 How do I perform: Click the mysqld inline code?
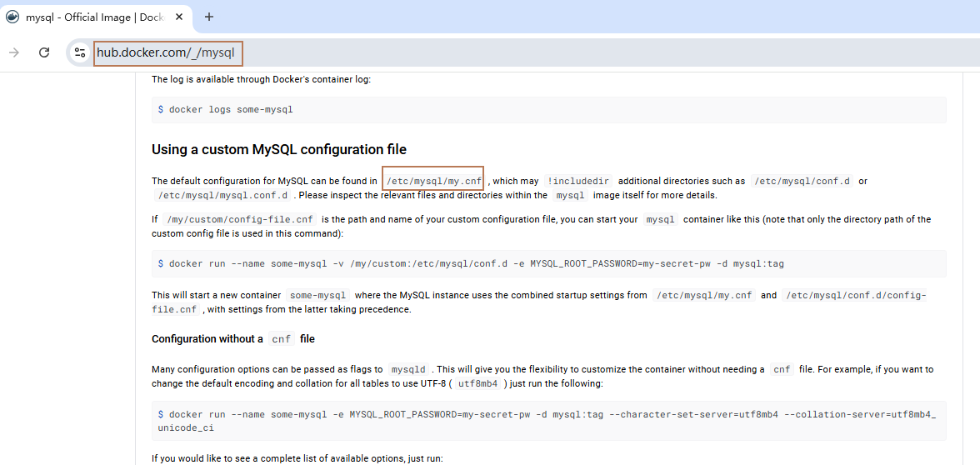coord(408,369)
